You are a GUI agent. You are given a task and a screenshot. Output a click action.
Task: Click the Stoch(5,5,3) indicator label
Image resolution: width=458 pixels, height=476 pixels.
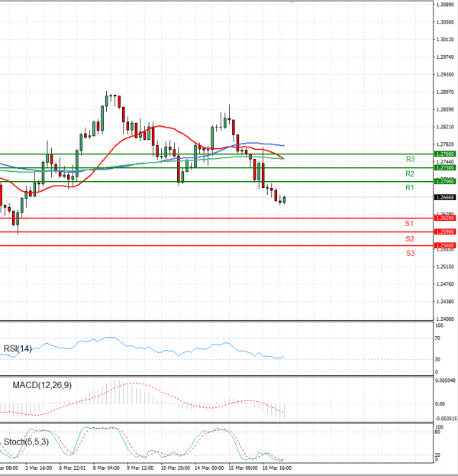26,442
